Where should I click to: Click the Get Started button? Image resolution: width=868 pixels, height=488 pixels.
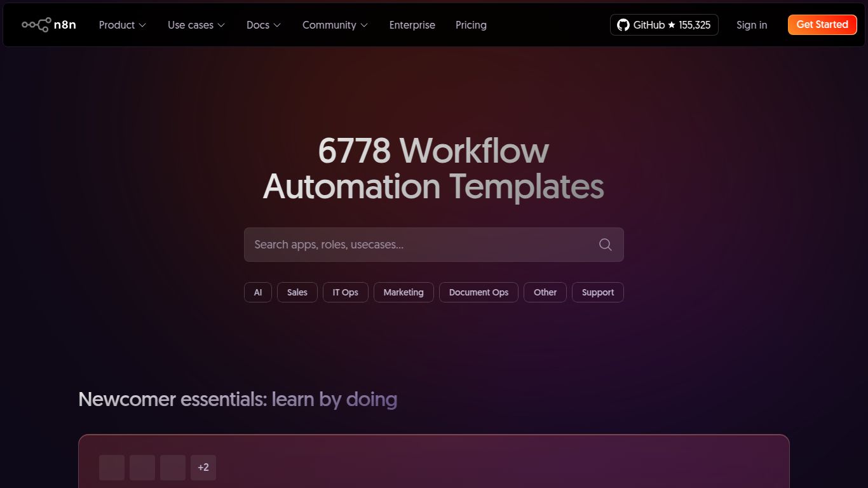[x=822, y=24]
